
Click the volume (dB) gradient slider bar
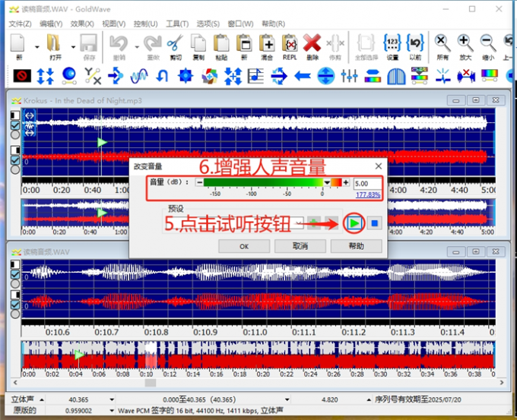[272, 182]
